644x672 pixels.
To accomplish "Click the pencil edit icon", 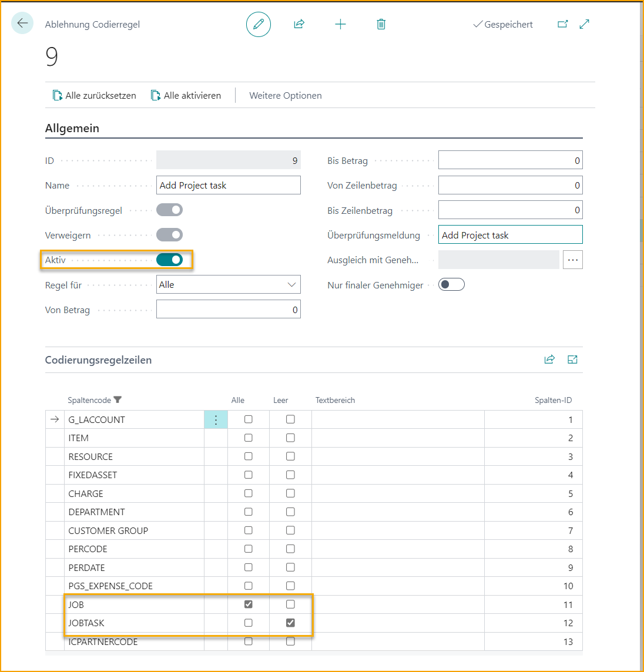I will [259, 24].
